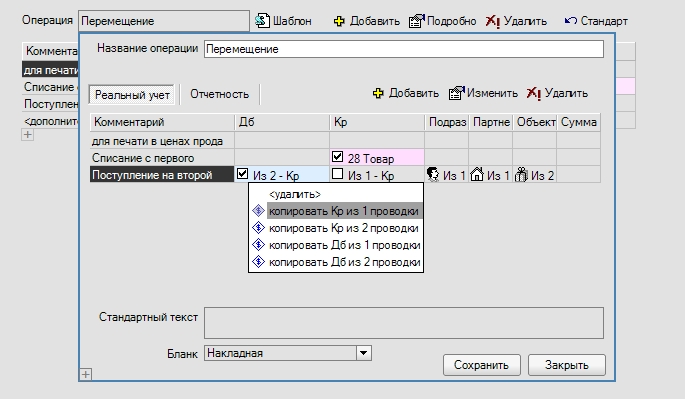
Task: Click red X delete icon after Изменить
Action: coord(533,93)
